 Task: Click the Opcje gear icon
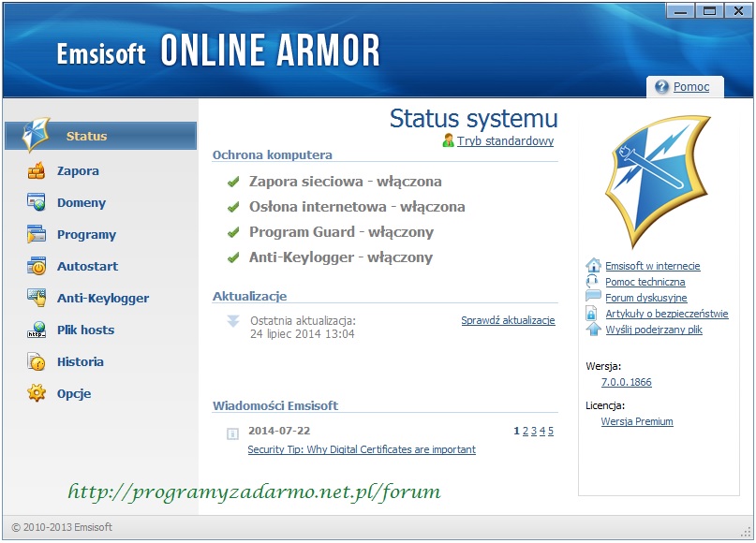(x=37, y=394)
